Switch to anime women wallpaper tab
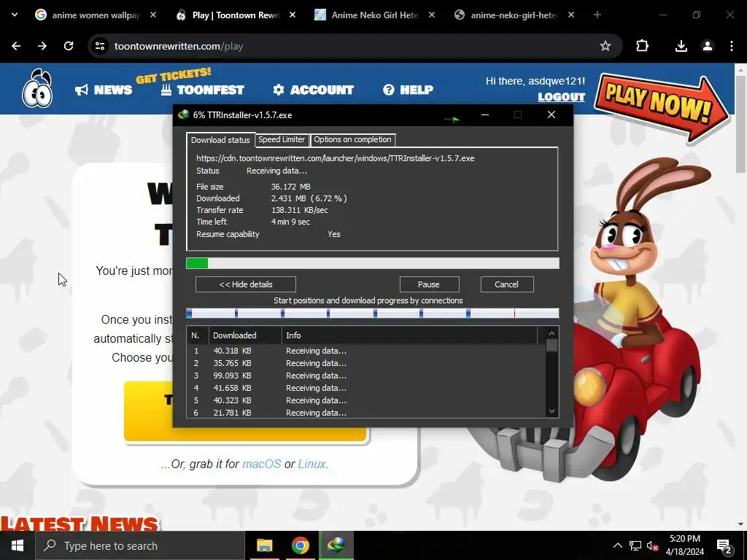 (x=96, y=15)
